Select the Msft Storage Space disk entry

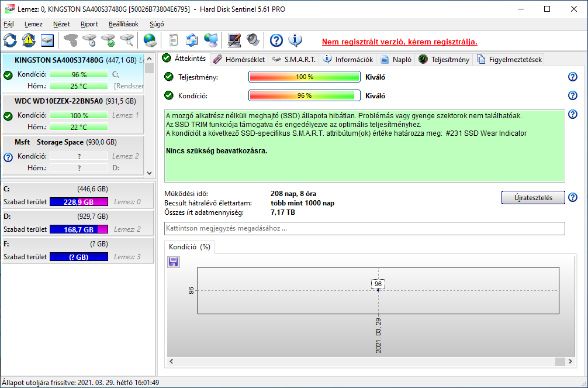[x=73, y=155]
